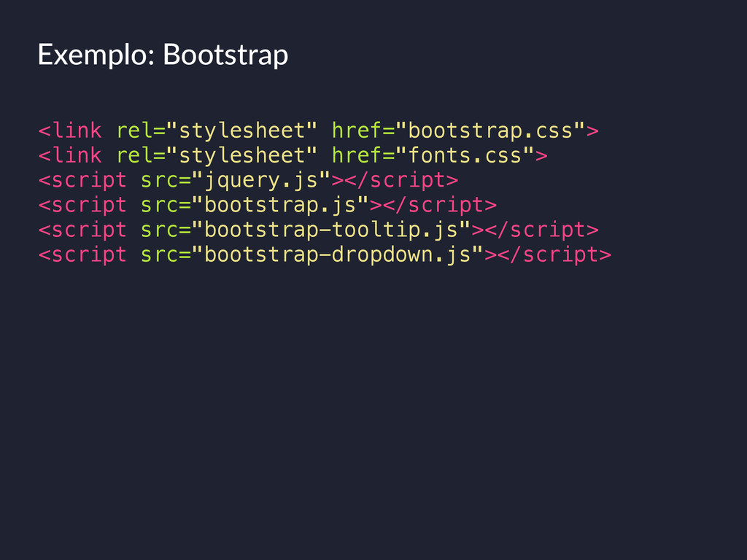
Task: Click the code line linking bootstrap.css
Action: coord(318,131)
